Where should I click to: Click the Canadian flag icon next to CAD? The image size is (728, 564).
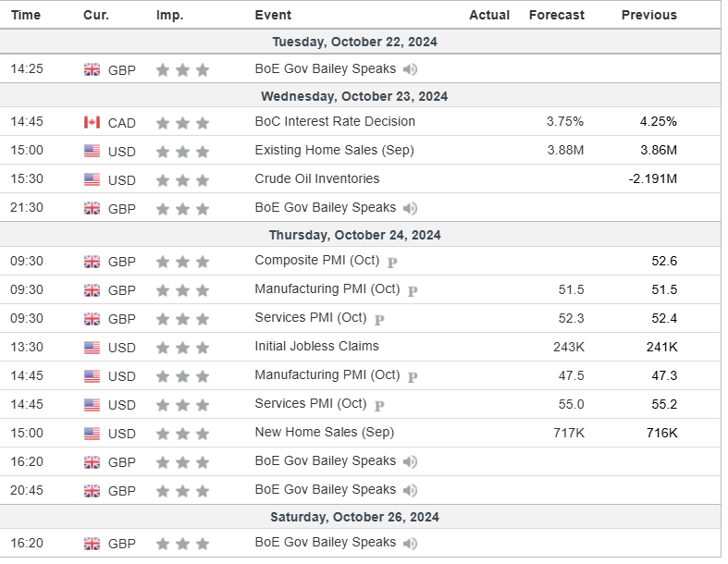click(x=92, y=122)
